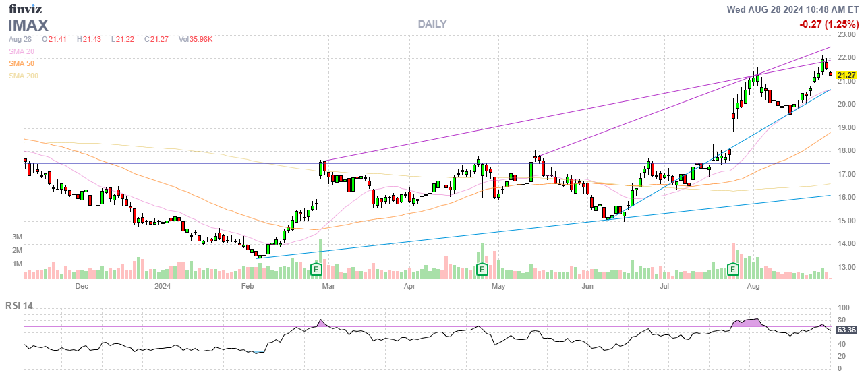The image size is (868, 379).
Task: Toggle the SMA 200 legend label
Action: pos(24,76)
